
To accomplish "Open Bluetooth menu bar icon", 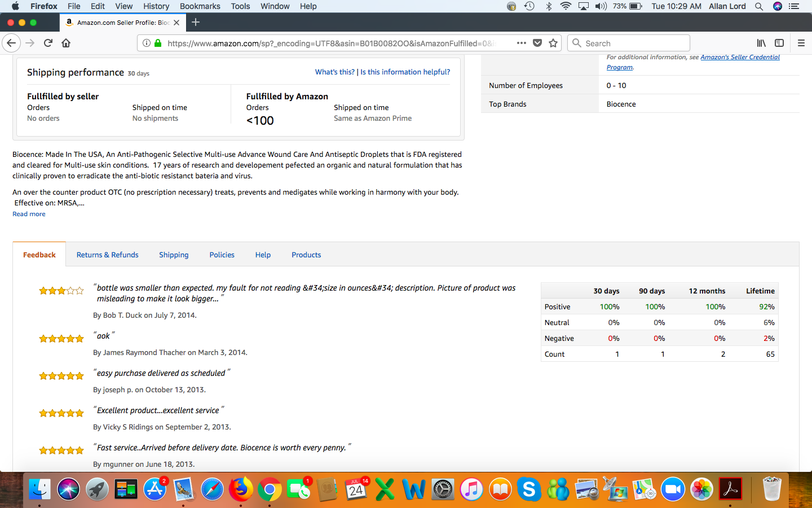I will tap(549, 6).
